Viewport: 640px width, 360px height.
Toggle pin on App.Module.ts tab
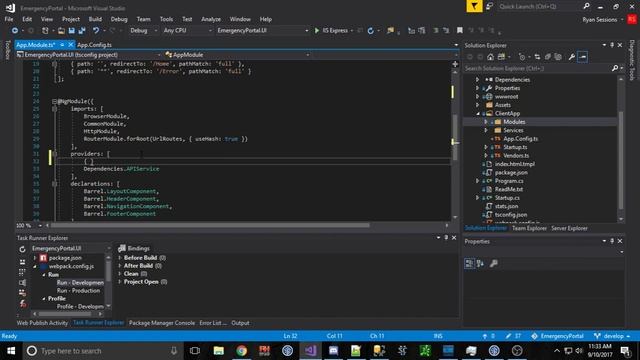pos(62,45)
